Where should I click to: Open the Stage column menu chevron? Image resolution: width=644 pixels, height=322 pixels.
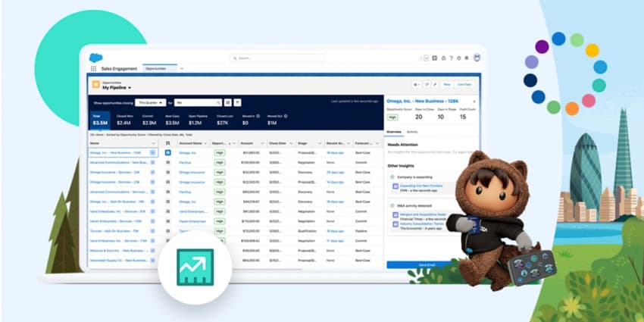[320, 143]
